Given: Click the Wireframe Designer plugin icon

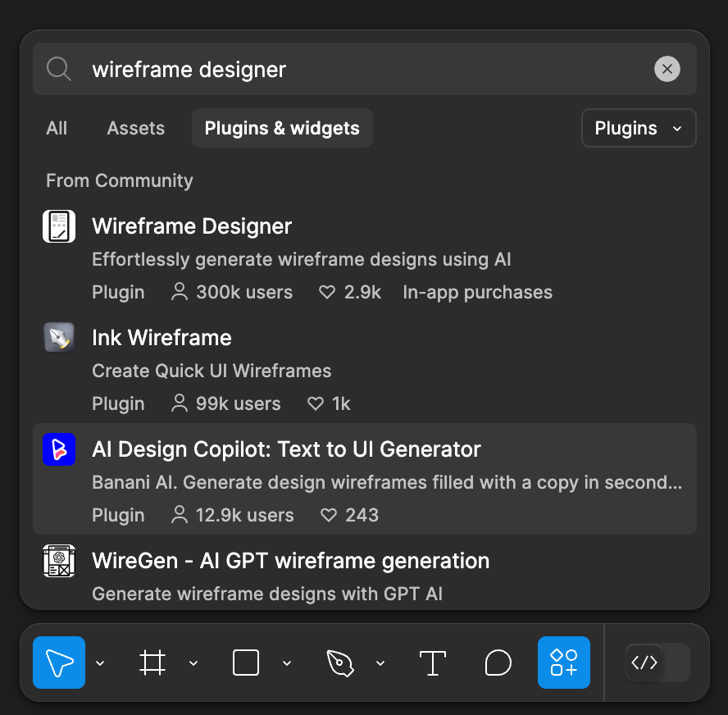Looking at the screenshot, I should click(59, 226).
